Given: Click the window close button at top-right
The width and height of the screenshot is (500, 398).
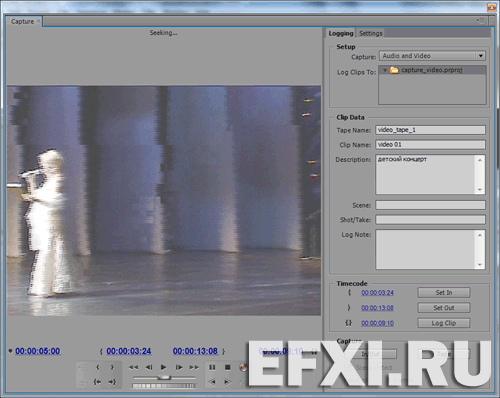Looking at the screenshot, I should tap(492, 7).
